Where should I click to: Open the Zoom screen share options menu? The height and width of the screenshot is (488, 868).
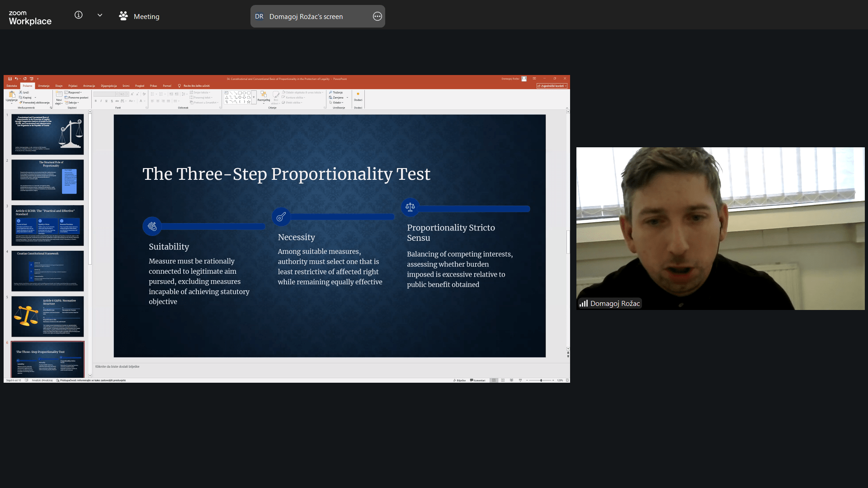377,16
